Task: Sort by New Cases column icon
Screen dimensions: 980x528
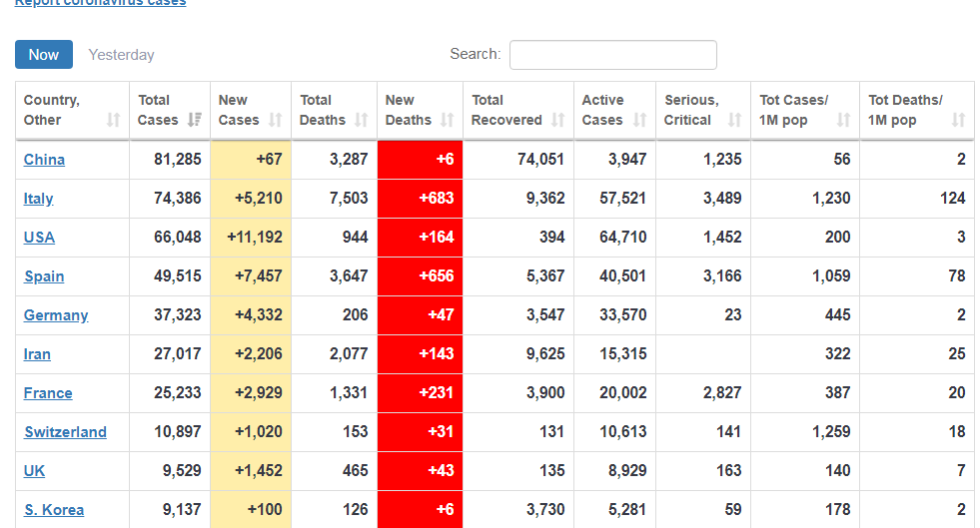Action: click(276, 120)
